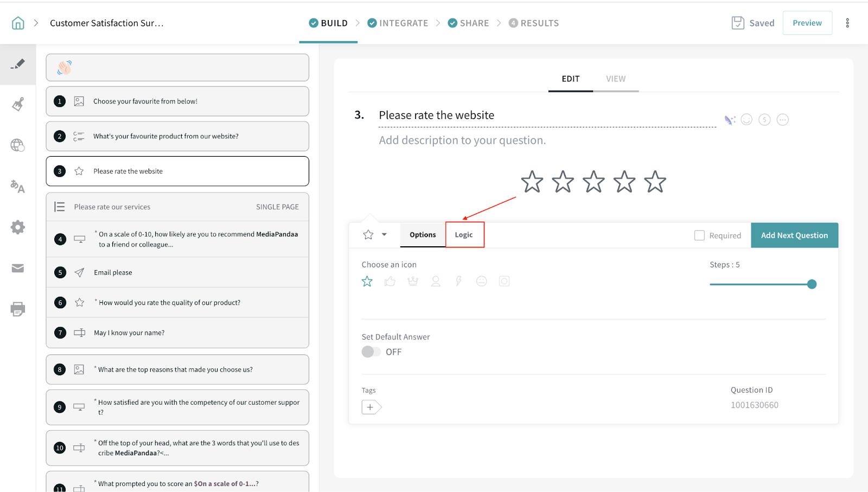Open the three-dot more menu

click(x=847, y=23)
